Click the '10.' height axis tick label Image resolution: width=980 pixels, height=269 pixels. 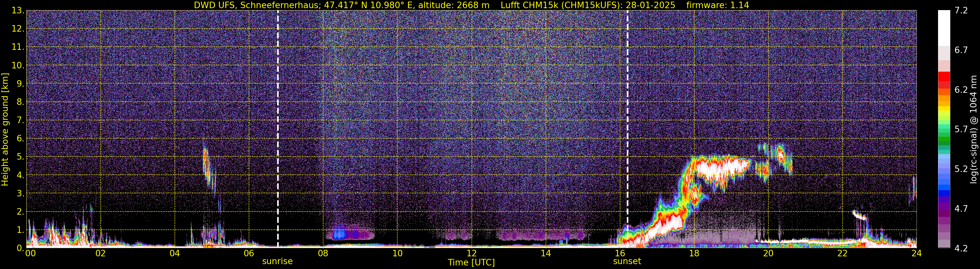[x=18, y=65]
